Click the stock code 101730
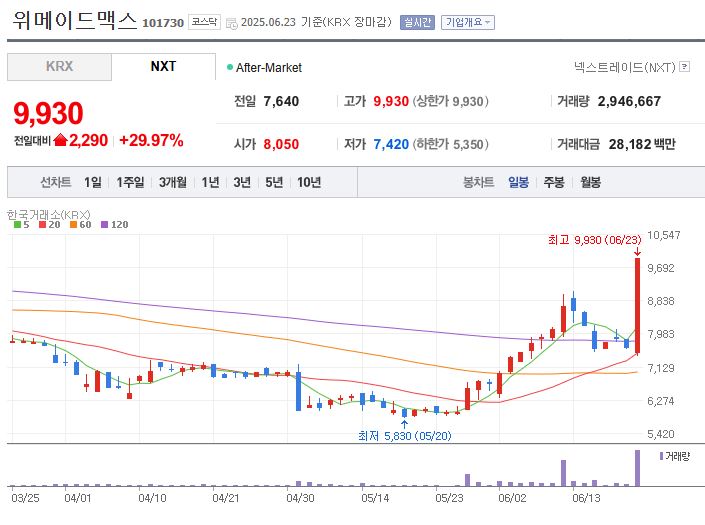Image resolution: width=705 pixels, height=525 pixels. pos(163,23)
